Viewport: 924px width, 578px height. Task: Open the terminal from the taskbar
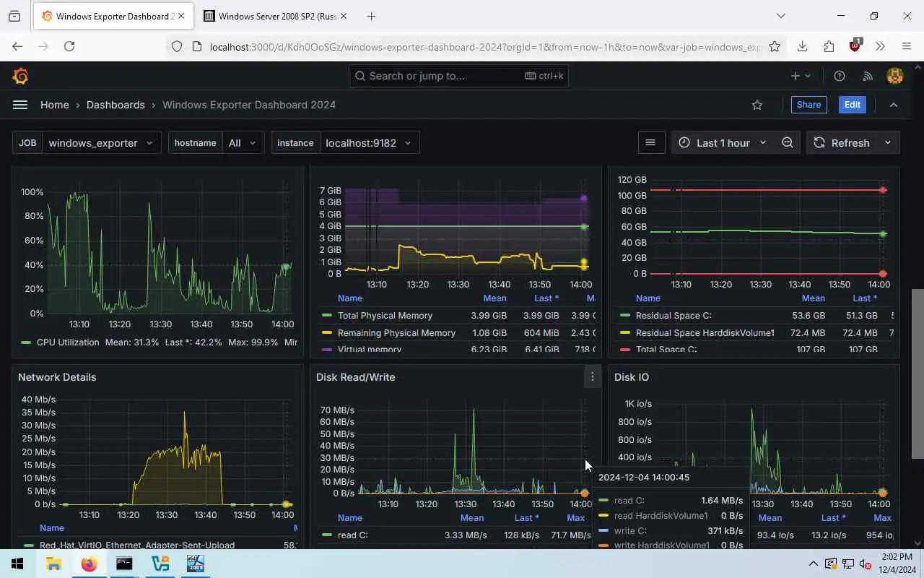pyautogui.click(x=124, y=564)
